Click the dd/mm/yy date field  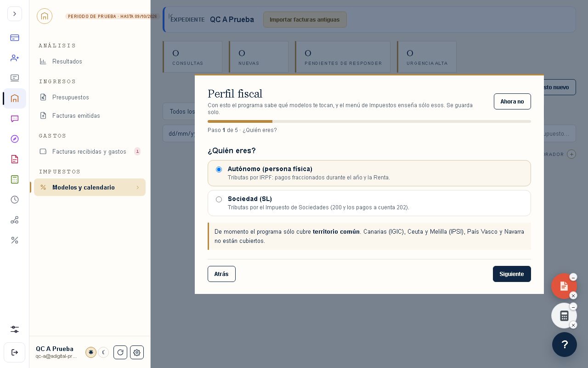click(179, 133)
